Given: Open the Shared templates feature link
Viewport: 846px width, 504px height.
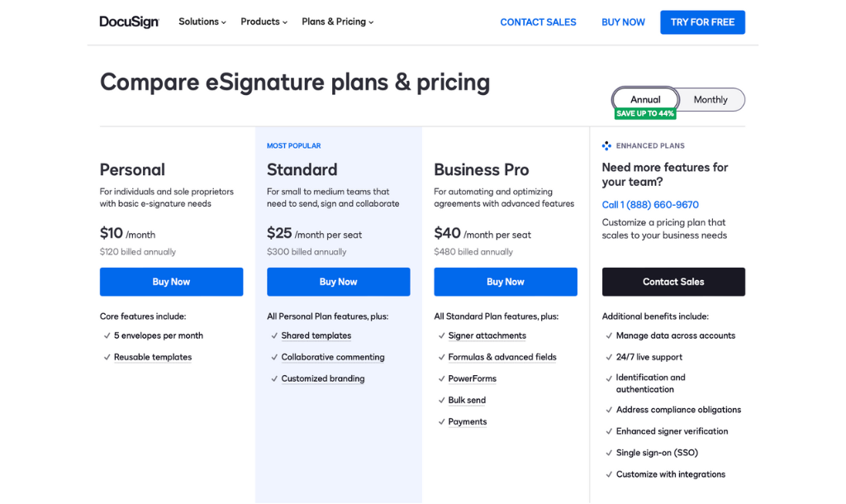Looking at the screenshot, I should [x=316, y=335].
